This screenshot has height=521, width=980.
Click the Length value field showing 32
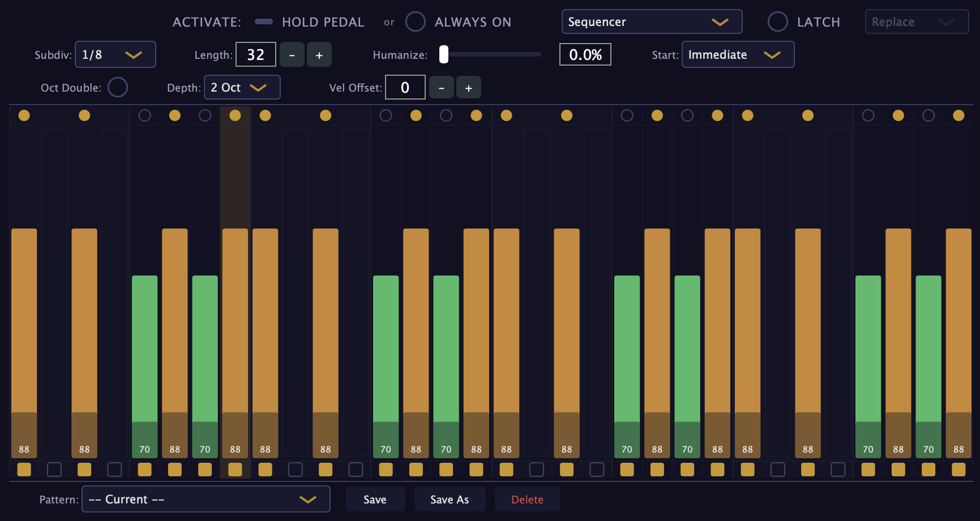256,55
